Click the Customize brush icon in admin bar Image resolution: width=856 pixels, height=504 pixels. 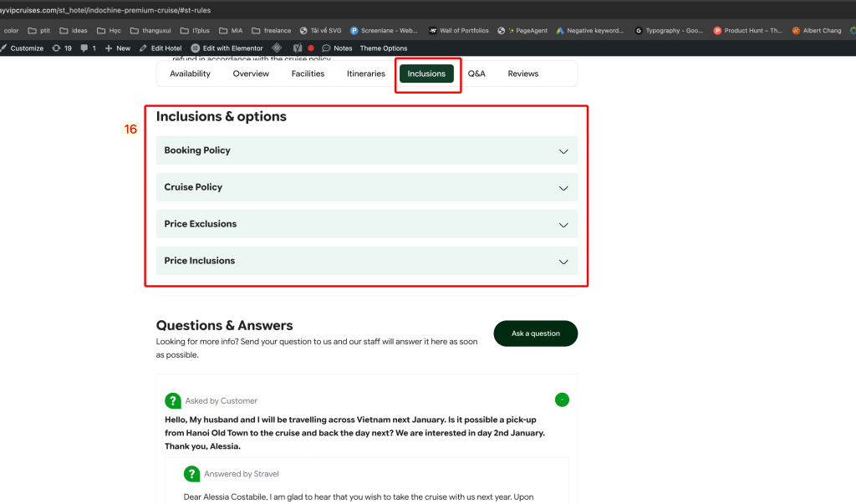click(x=5, y=48)
